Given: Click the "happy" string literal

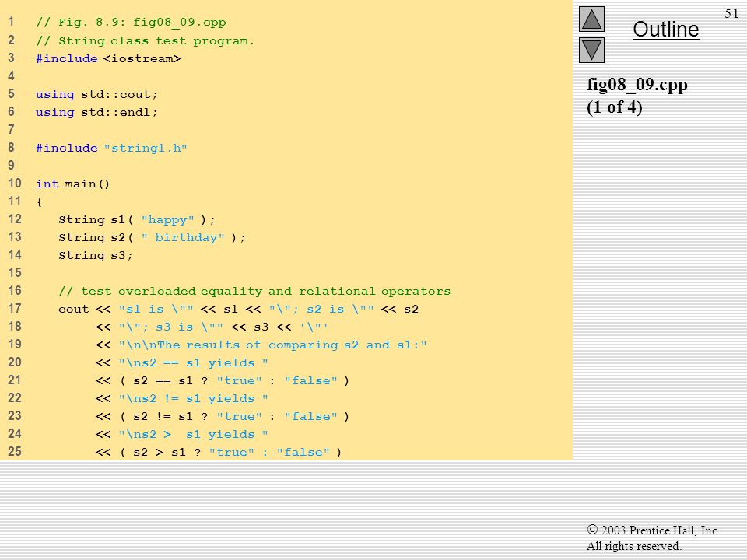Looking at the screenshot, I should [167, 220].
